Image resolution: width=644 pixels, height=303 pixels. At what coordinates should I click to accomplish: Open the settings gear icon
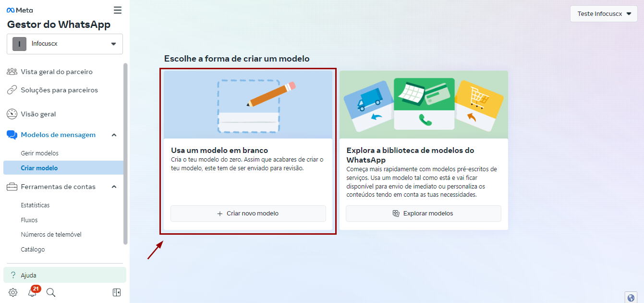13,292
